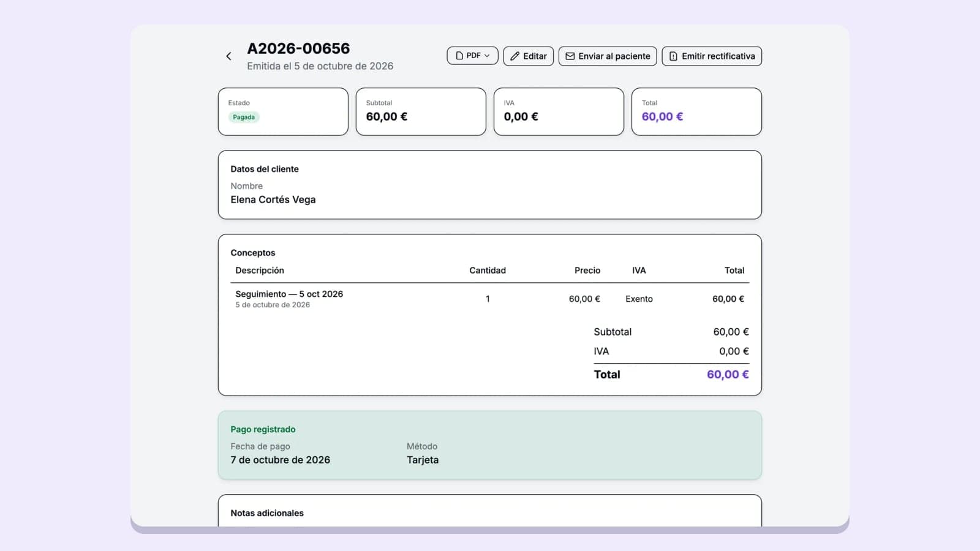This screenshot has height=551, width=980.
Task: Click quantity '1' in the concept row
Action: (488, 299)
